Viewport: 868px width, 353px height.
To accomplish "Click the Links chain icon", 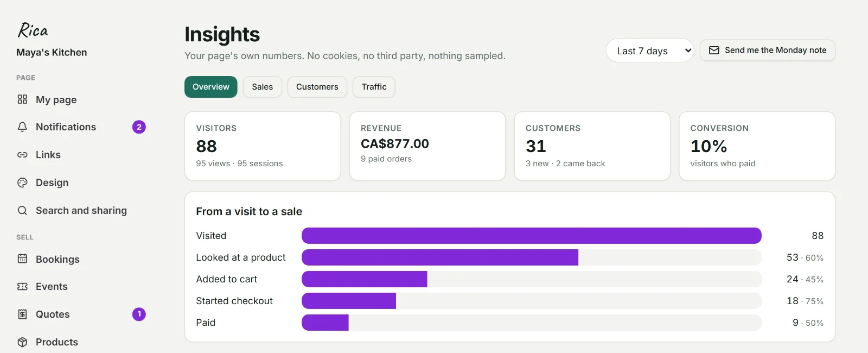I will click(x=22, y=155).
